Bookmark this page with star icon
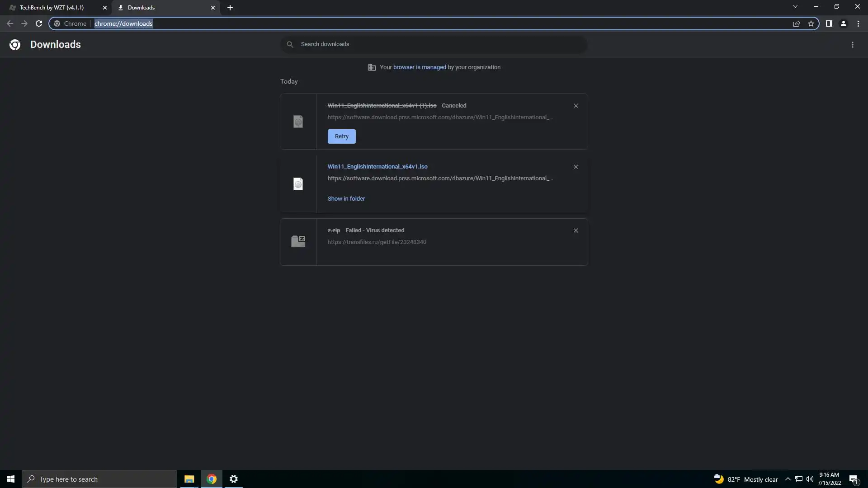This screenshot has width=868, height=488. click(x=811, y=23)
